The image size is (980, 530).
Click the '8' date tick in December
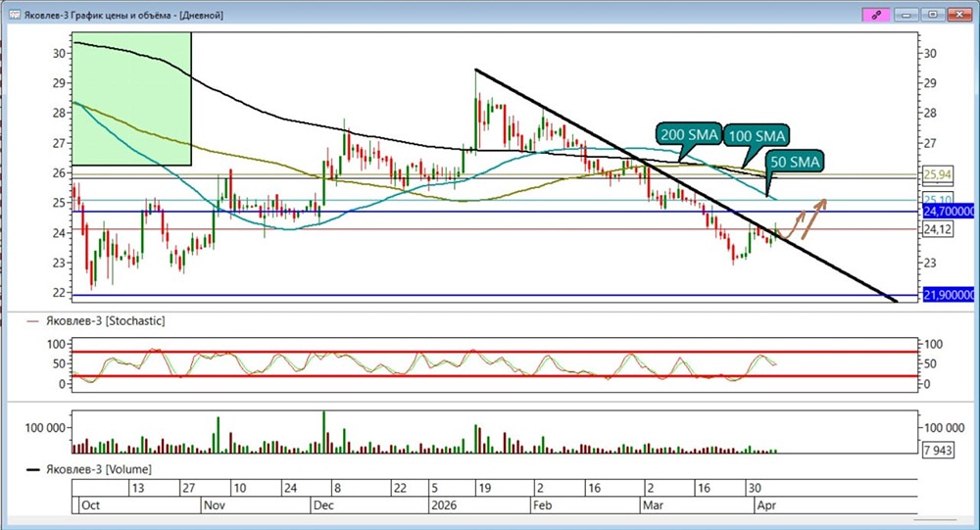(337, 488)
